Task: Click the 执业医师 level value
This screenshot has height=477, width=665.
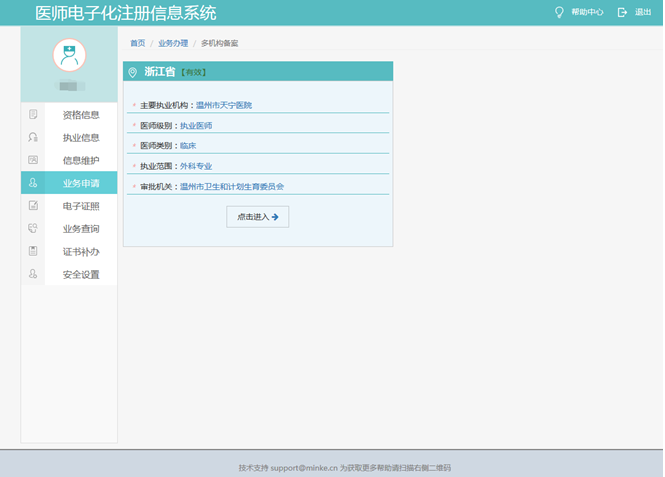Action: click(196, 126)
